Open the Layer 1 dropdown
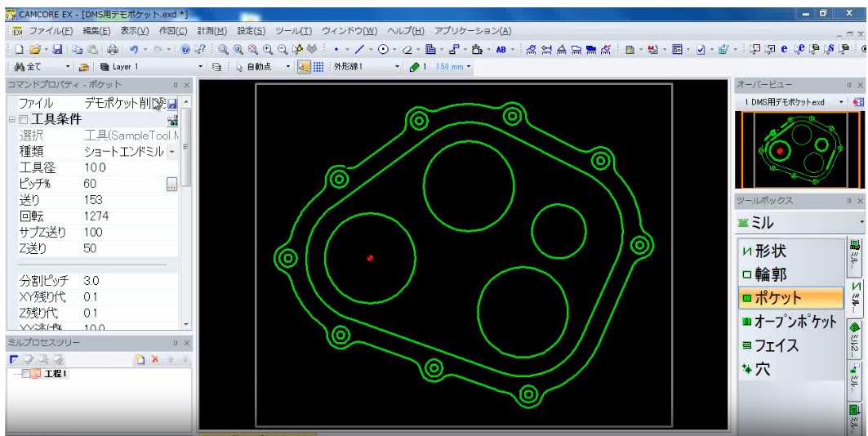The image size is (868, 436). click(x=201, y=67)
